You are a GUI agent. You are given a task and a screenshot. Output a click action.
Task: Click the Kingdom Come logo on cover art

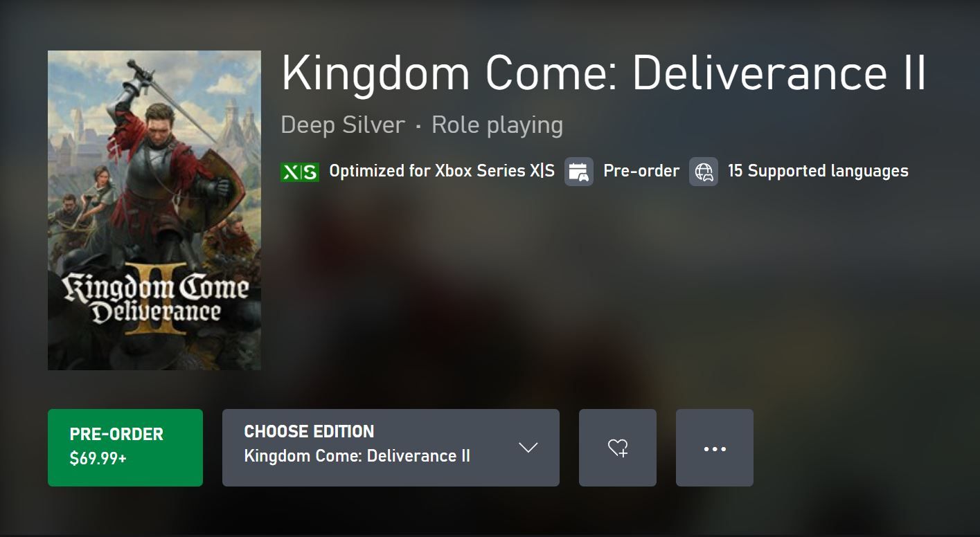tap(157, 300)
